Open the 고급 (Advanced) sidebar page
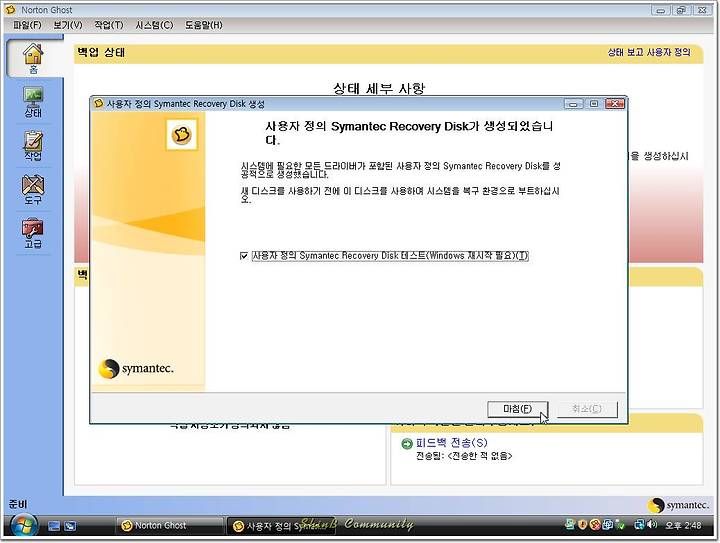Viewport: 720px width, 543px height. 33,233
